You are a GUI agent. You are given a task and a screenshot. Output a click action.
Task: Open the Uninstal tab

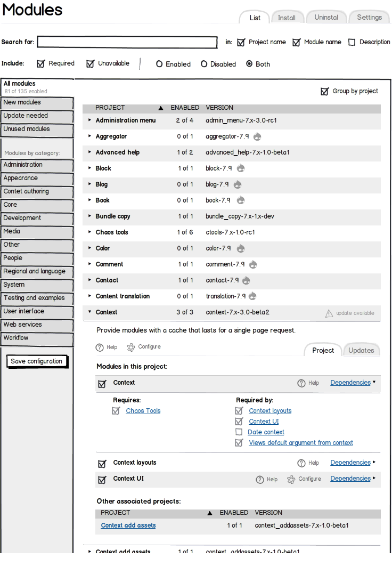pos(326,18)
